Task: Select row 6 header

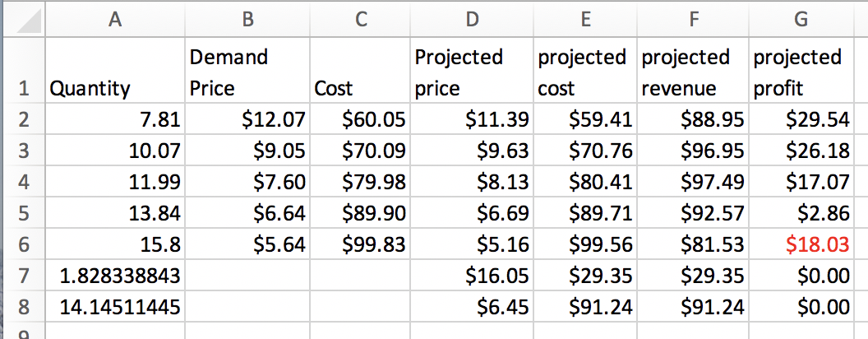Action: coord(22,244)
